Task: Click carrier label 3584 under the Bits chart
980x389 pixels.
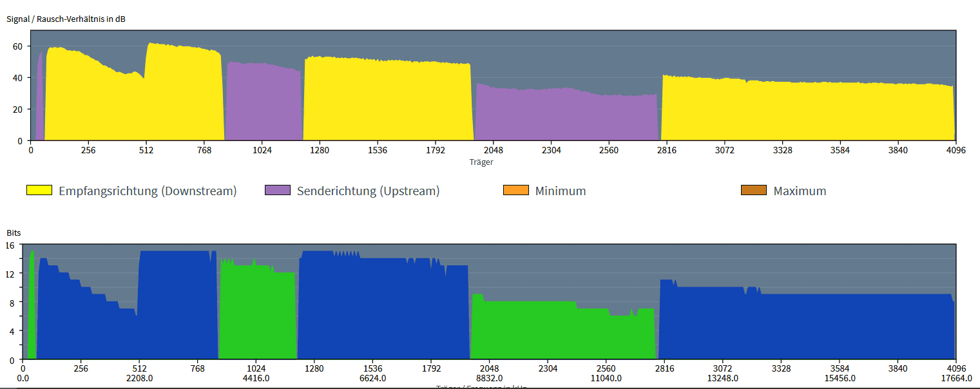Action: pos(840,369)
